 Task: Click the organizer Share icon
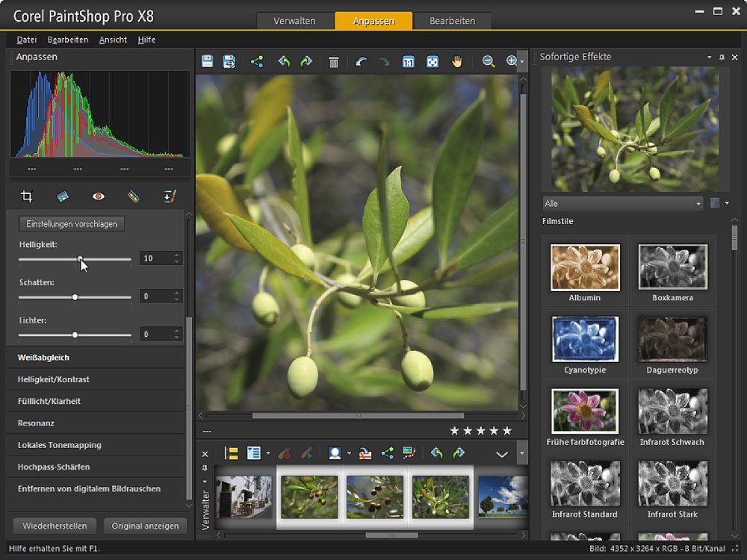(x=387, y=453)
